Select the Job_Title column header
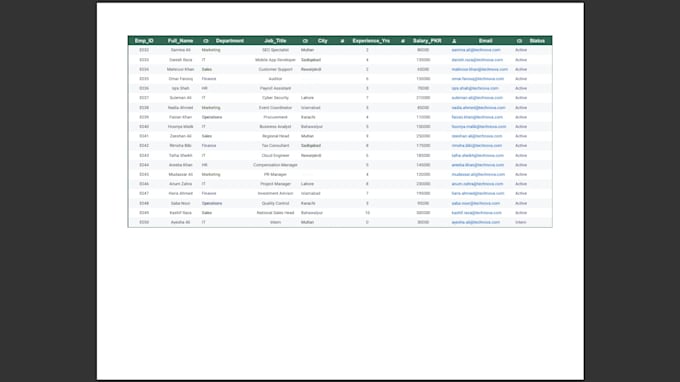Viewport: 680px width, 382px height. (x=275, y=41)
